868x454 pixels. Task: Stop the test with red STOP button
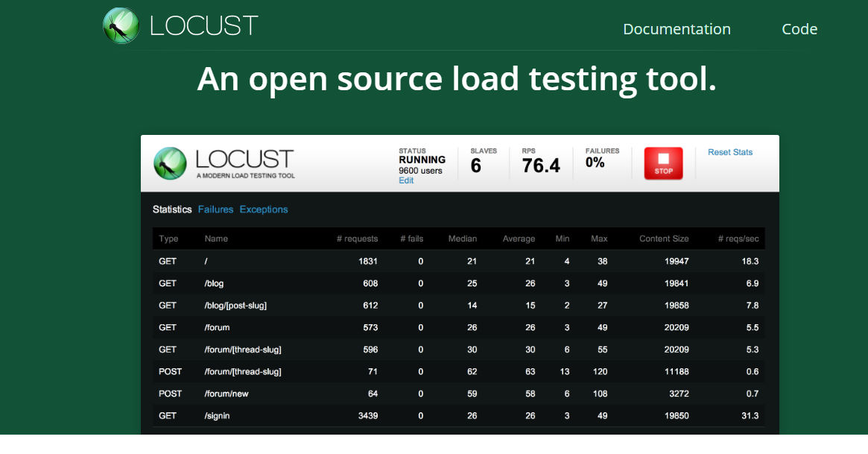(x=663, y=163)
